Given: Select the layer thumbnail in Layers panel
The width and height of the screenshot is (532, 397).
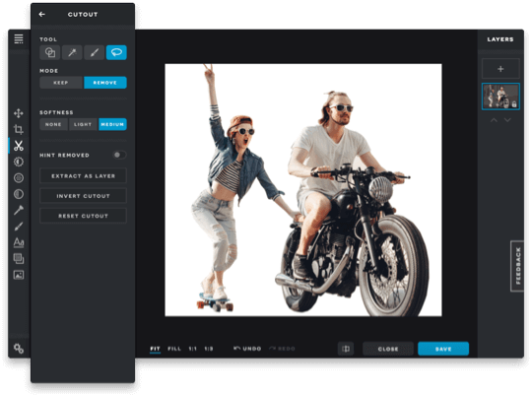Looking at the screenshot, I should coord(500,97).
